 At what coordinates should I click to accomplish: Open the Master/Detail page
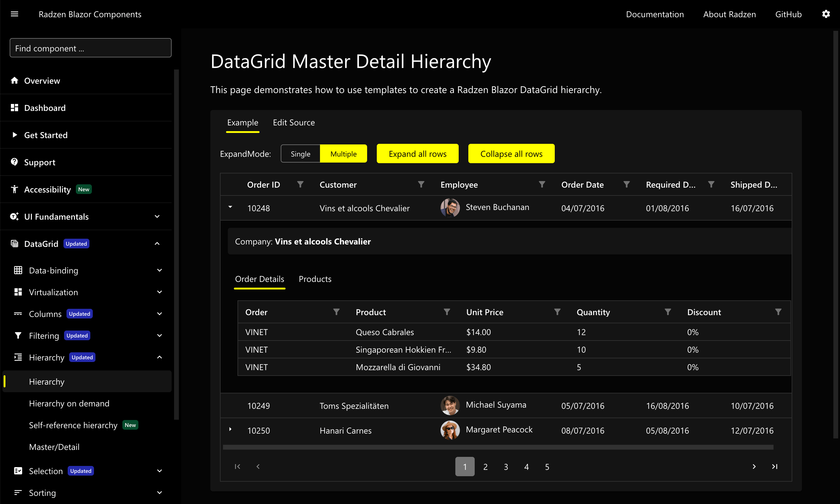[x=54, y=447]
